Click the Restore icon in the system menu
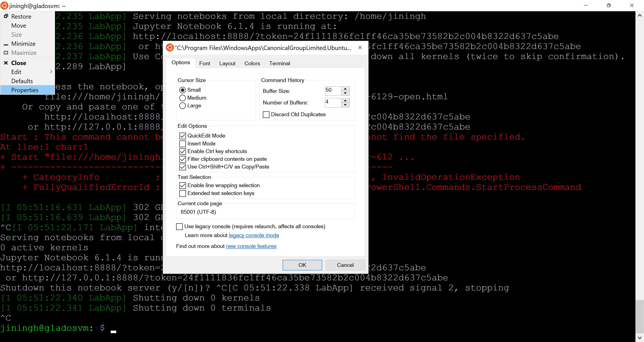This screenshot has width=644, height=342. tap(6, 16)
